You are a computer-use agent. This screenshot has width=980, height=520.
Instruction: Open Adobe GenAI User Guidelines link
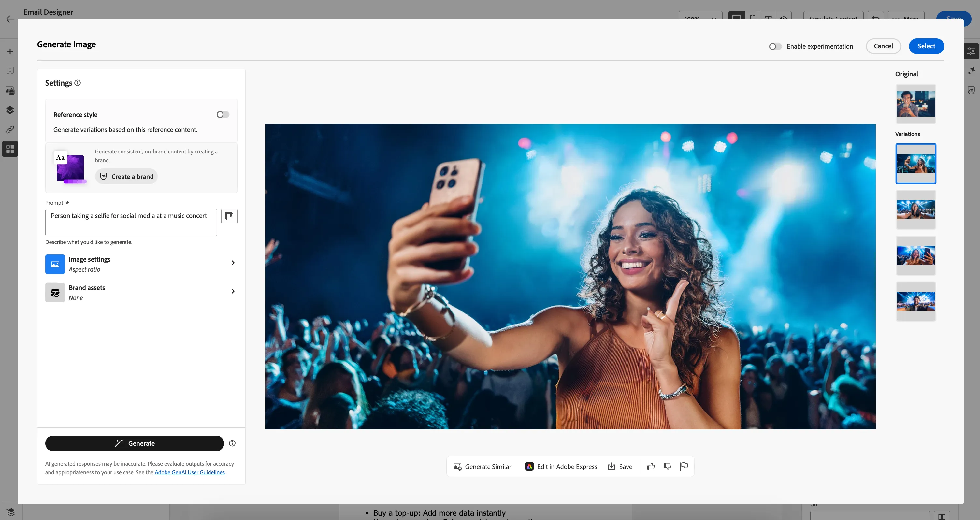click(x=190, y=472)
